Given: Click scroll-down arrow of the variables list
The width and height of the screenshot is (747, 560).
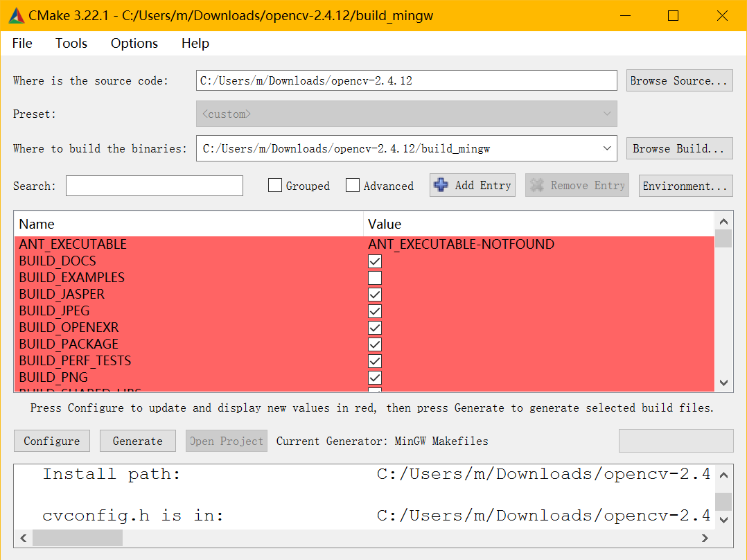Looking at the screenshot, I should 723,383.
